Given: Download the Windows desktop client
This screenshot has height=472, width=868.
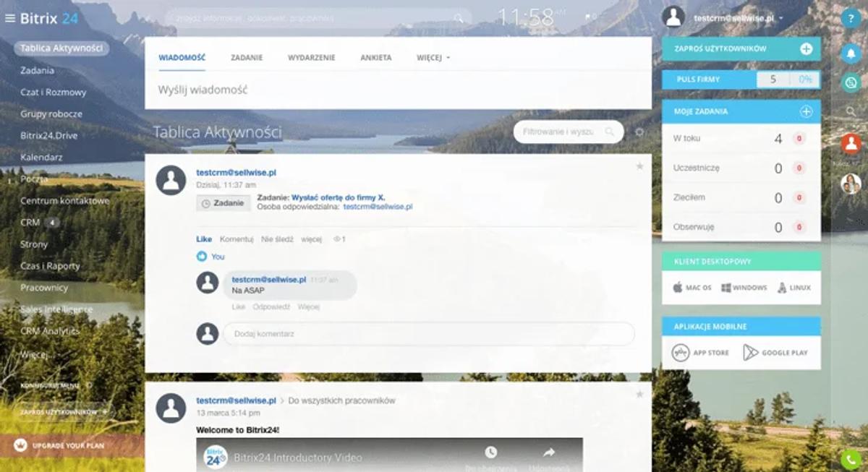Looking at the screenshot, I should (x=744, y=288).
